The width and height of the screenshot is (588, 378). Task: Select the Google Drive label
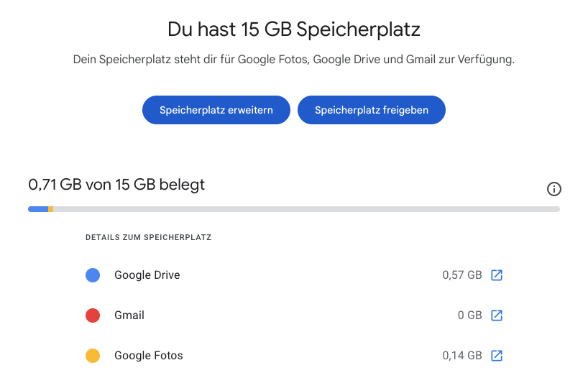tap(147, 275)
